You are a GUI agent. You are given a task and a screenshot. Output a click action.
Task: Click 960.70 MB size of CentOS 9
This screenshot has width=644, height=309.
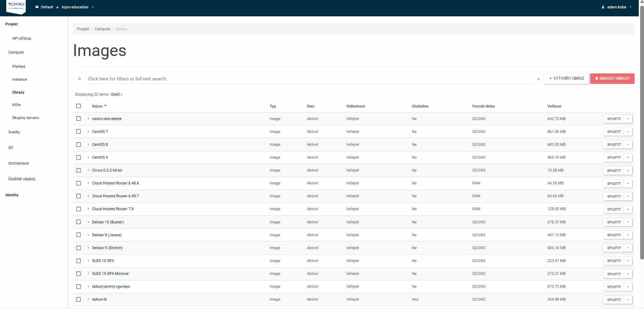pos(556,157)
